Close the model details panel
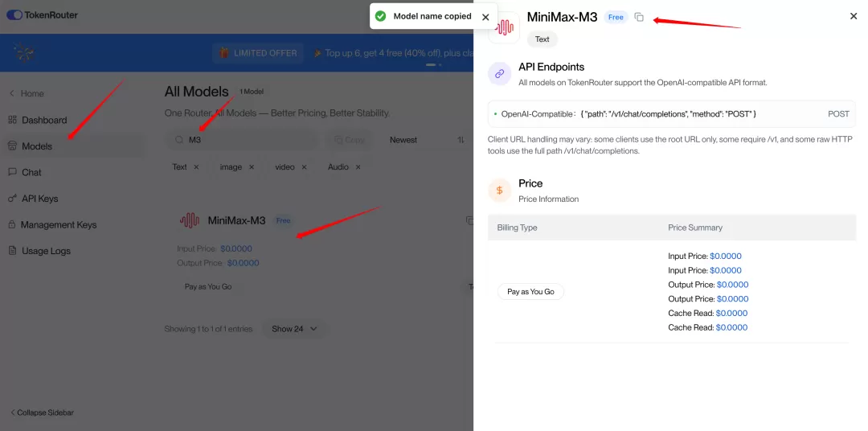Screen dimensions: 868x431 [854, 17]
